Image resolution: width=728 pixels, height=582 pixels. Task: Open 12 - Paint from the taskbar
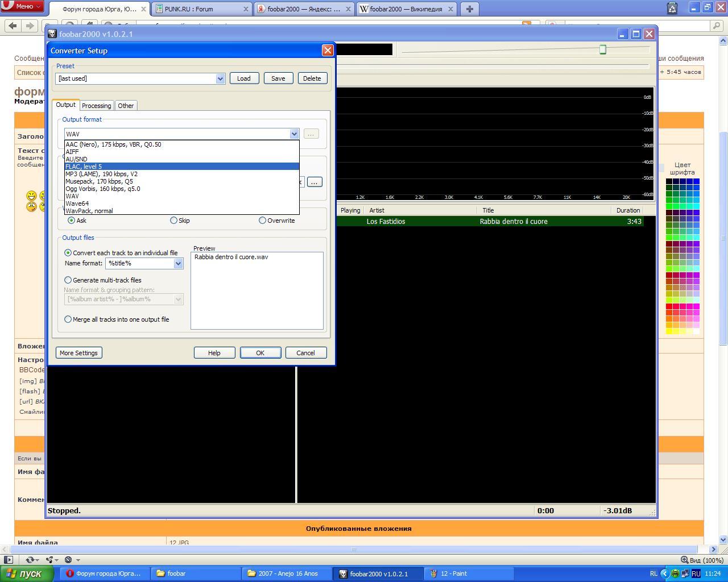(454, 573)
